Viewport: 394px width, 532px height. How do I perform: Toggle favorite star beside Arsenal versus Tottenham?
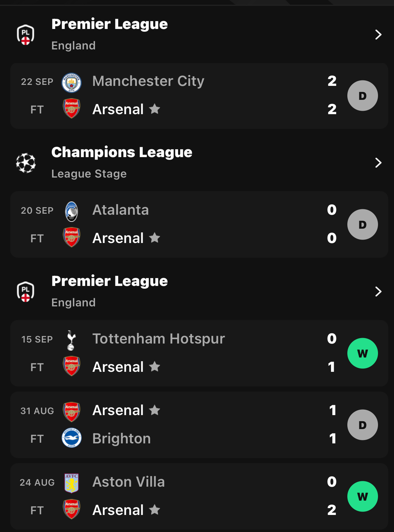[x=155, y=366]
